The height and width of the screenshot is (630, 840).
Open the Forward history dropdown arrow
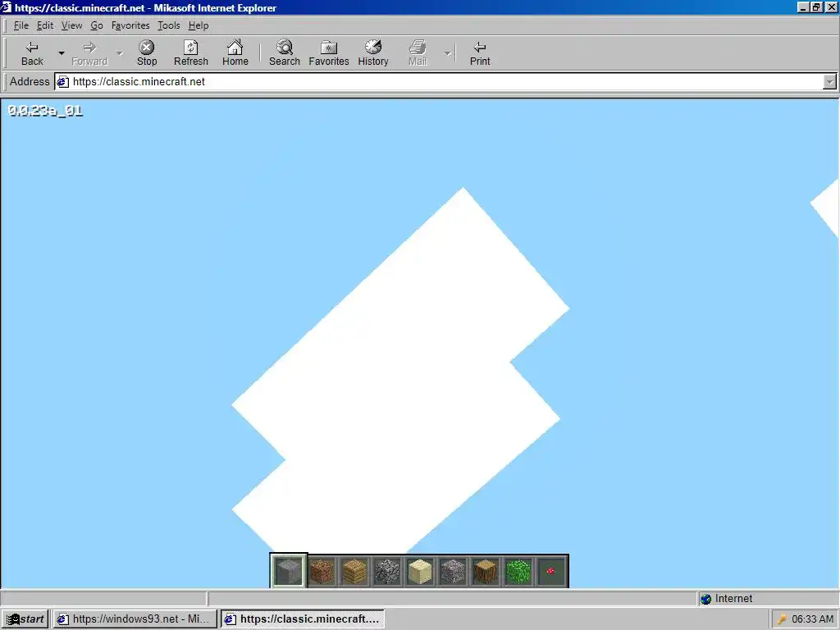click(x=120, y=53)
